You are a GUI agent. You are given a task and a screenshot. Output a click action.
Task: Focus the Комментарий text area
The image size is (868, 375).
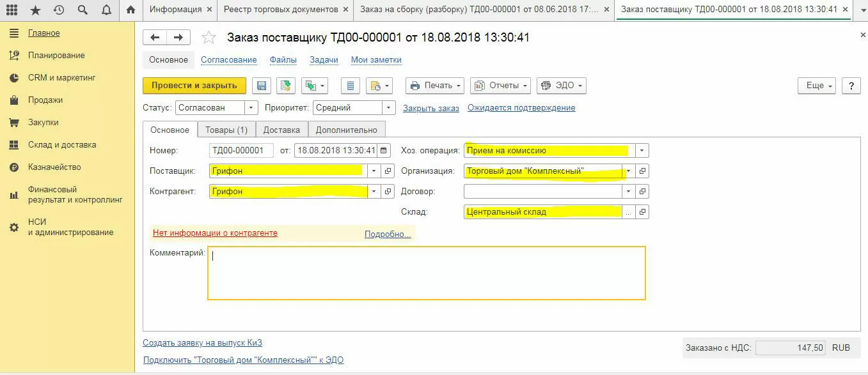tap(427, 273)
